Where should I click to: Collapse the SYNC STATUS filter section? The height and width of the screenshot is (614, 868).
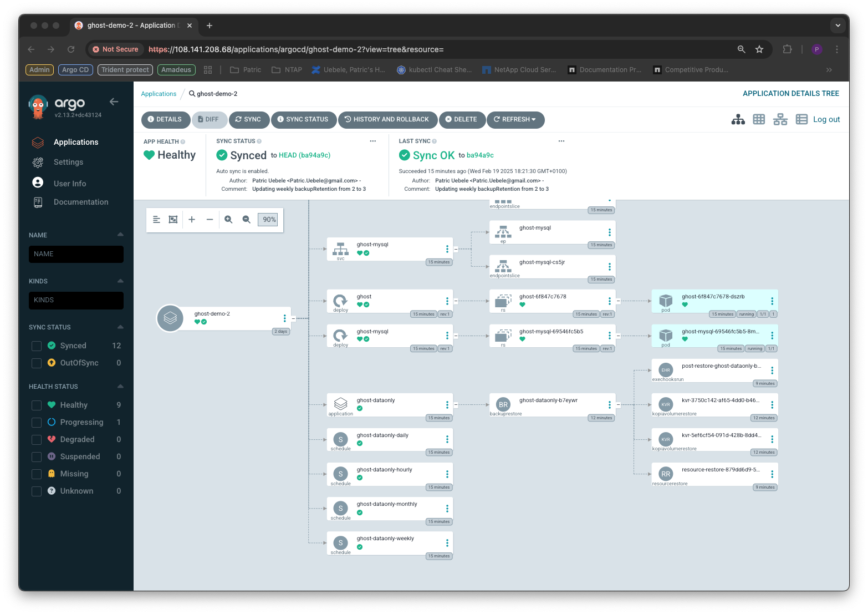pos(120,327)
